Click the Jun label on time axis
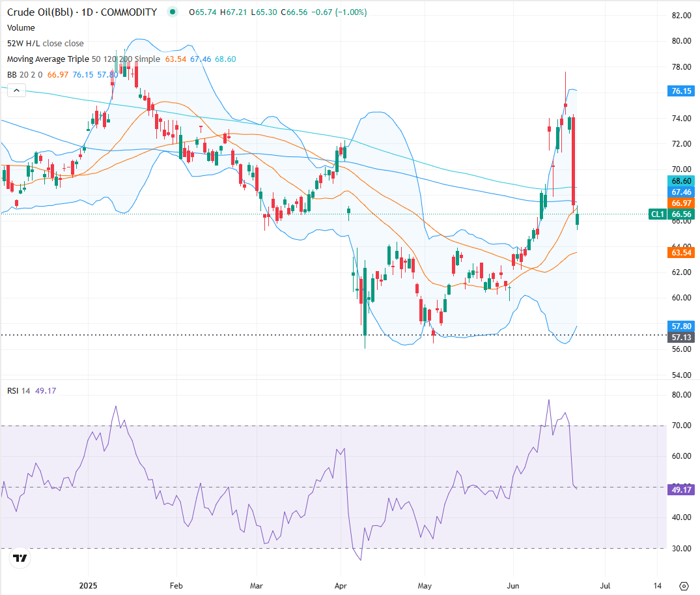The width and height of the screenshot is (700, 595). pyautogui.click(x=514, y=585)
